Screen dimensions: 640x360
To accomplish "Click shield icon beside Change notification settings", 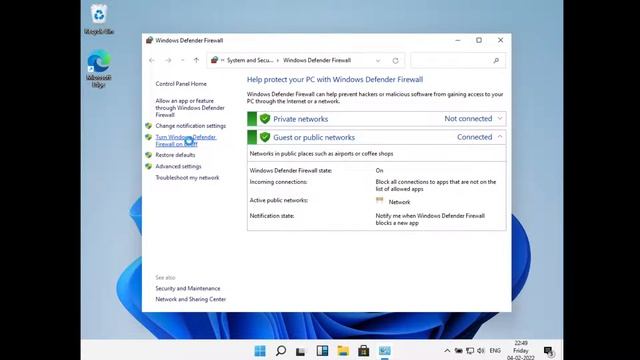I will coord(149,126).
